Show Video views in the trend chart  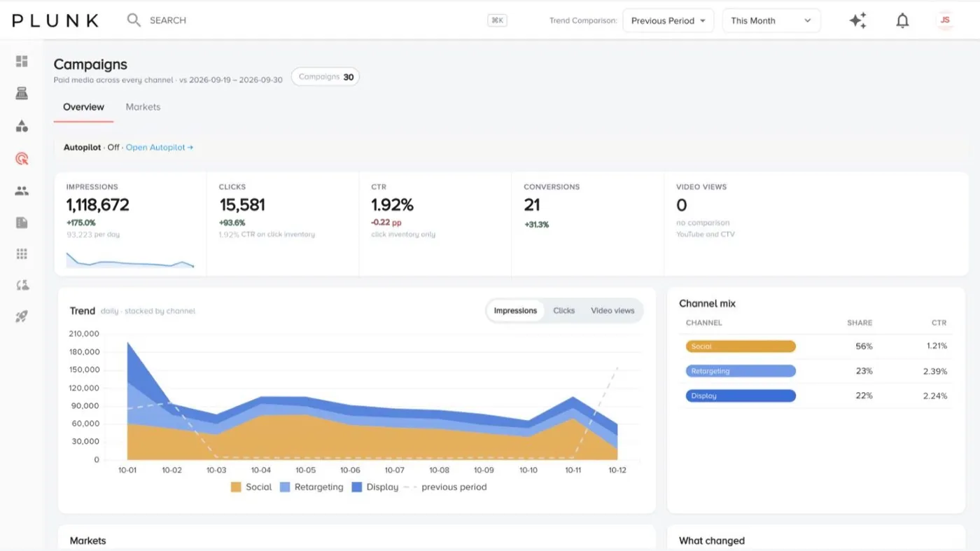[x=612, y=311]
